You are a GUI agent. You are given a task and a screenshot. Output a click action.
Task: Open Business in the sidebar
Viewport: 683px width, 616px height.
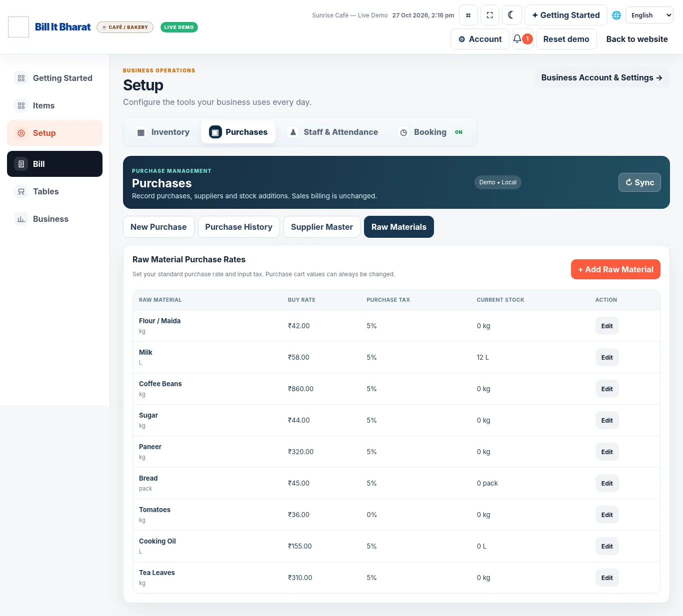(54, 219)
